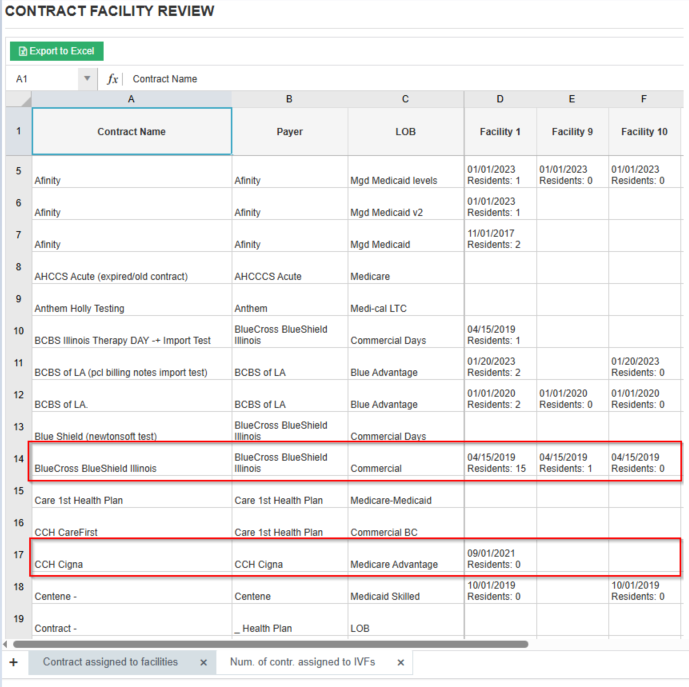Click Blue Shield (newtonsoft test) cell

point(131,428)
